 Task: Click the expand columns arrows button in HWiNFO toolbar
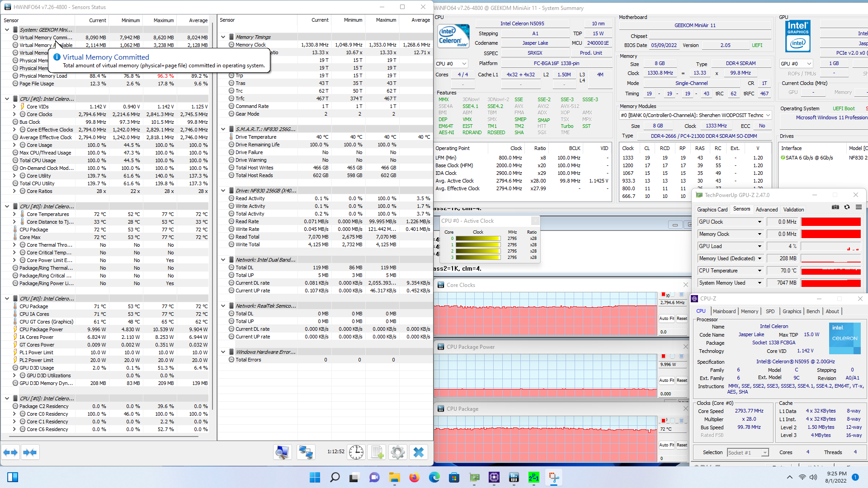pos(10,452)
